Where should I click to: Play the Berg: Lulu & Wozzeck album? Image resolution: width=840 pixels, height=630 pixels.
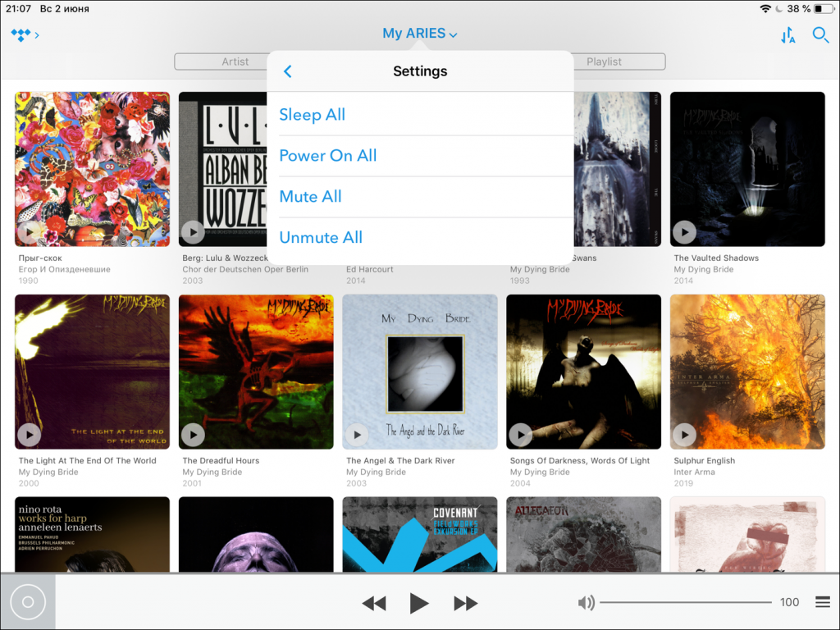(193, 232)
